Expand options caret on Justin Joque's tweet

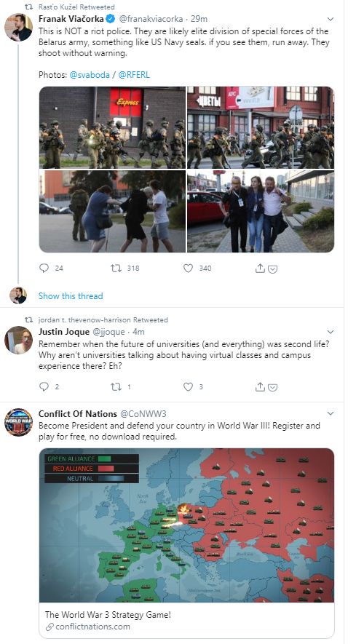tap(331, 331)
